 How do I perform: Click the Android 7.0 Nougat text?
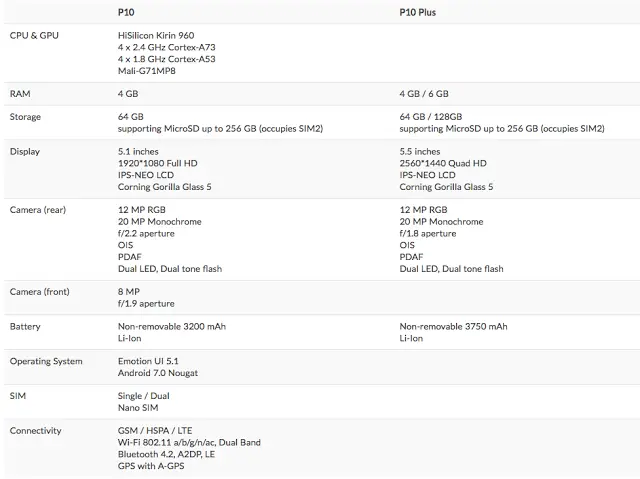158,373
